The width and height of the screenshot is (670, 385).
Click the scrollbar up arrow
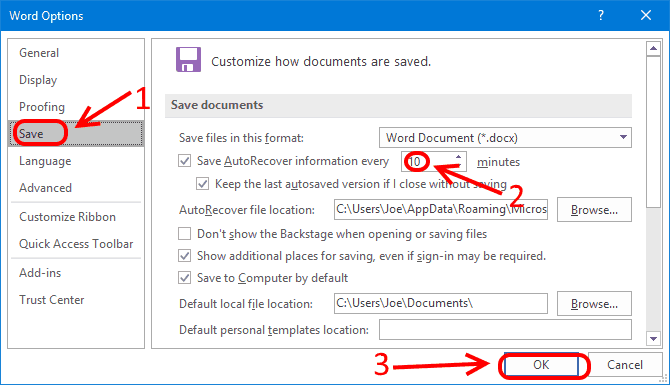[x=653, y=49]
